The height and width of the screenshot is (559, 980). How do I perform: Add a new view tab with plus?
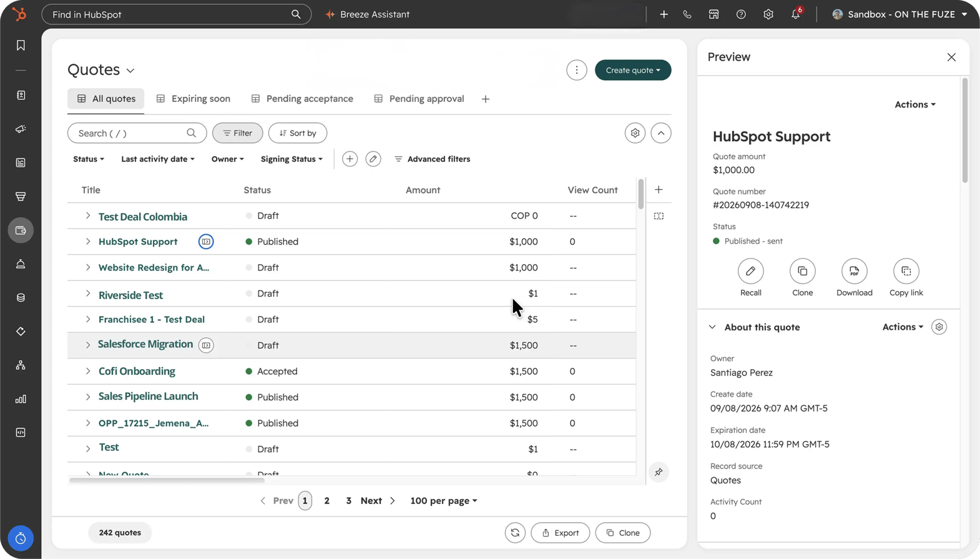pyautogui.click(x=486, y=99)
